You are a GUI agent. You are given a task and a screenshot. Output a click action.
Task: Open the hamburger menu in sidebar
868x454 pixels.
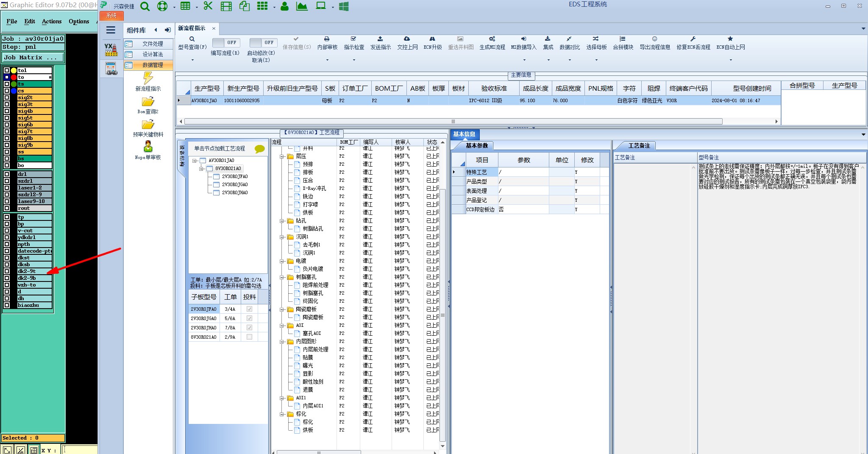(111, 30)
